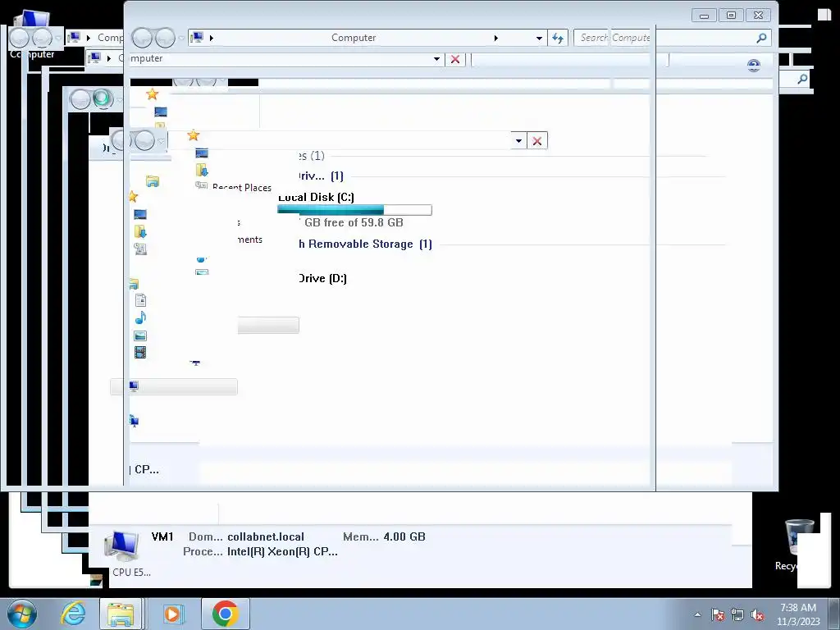Maximize the front Computer window
Image resolution: width=840 pixels, height=630 pixels.
[x=731, y=15]
